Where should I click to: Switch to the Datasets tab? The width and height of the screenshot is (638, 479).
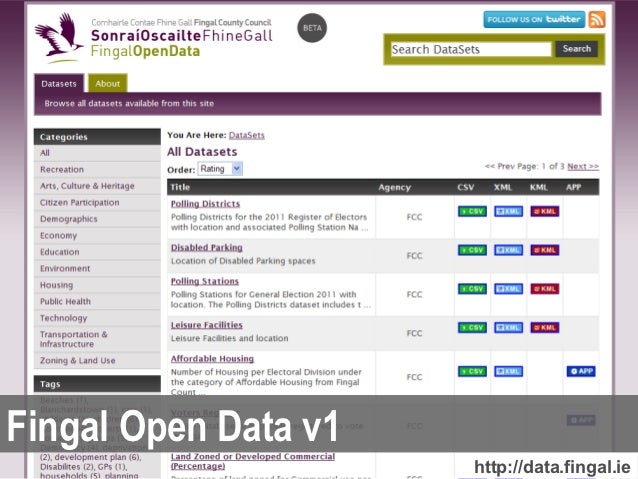pos(59,83)
